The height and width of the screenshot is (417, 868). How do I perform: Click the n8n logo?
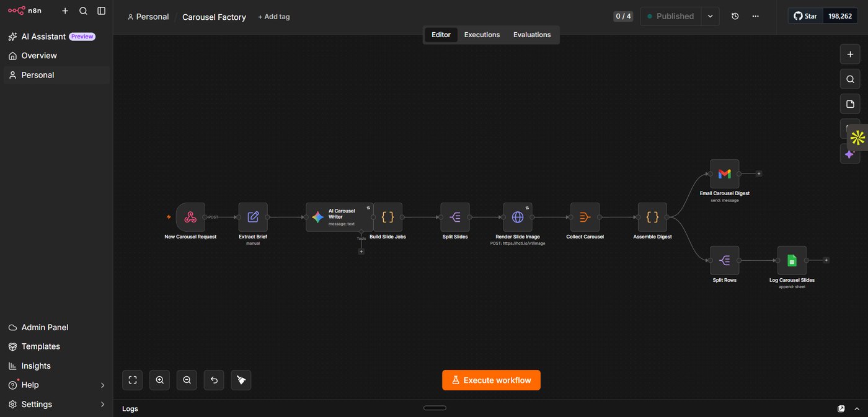tap(25, 11)
